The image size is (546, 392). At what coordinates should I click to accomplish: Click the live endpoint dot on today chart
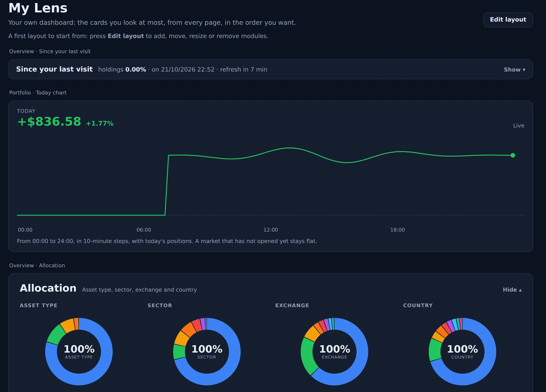[x=513, y=155]
